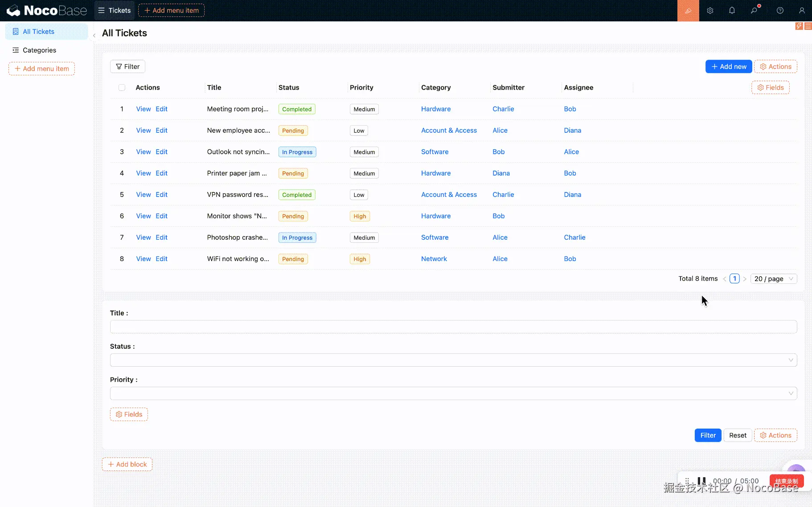The height and width of the screenshot is (507, 812).
Task: Toggle the select-all checkbox in table header
Action: tap(122, 88)
